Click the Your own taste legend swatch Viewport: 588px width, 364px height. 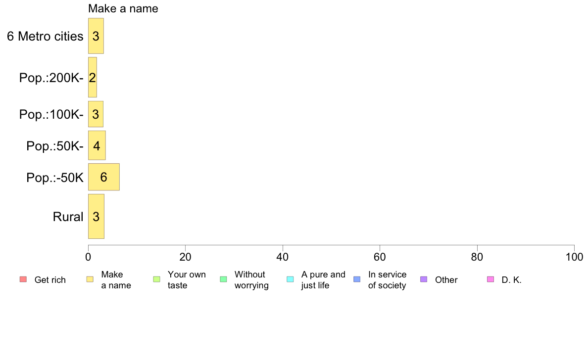[x=157, y=279]
